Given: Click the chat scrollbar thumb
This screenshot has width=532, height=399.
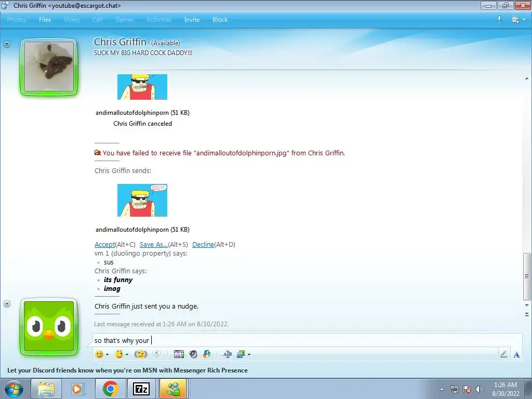Looking at the screenshot, I should (527, 276).
